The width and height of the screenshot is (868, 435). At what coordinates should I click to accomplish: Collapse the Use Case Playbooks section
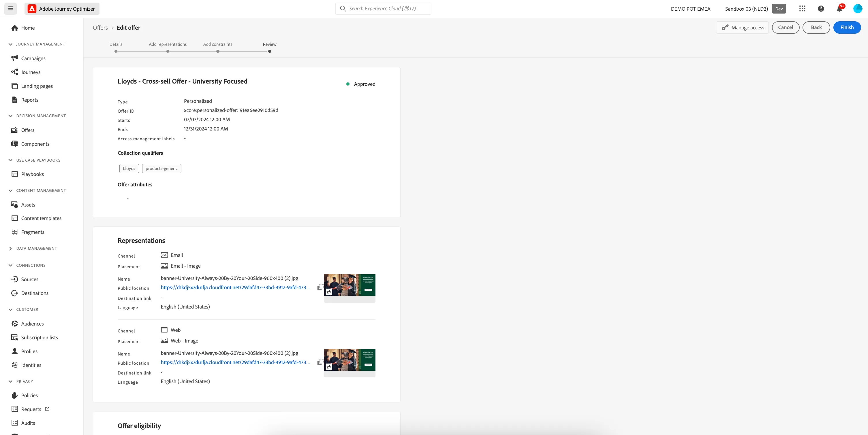click(10, 160)
